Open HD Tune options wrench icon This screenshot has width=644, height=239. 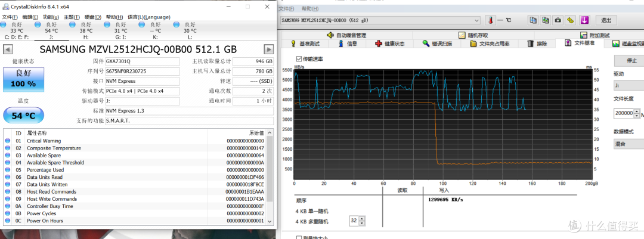[571, 20]
